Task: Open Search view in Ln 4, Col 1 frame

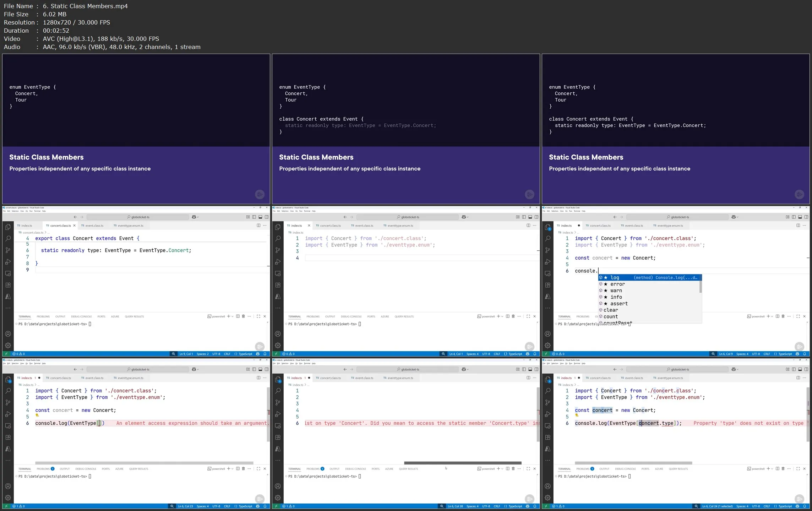Action: [278, 239]
